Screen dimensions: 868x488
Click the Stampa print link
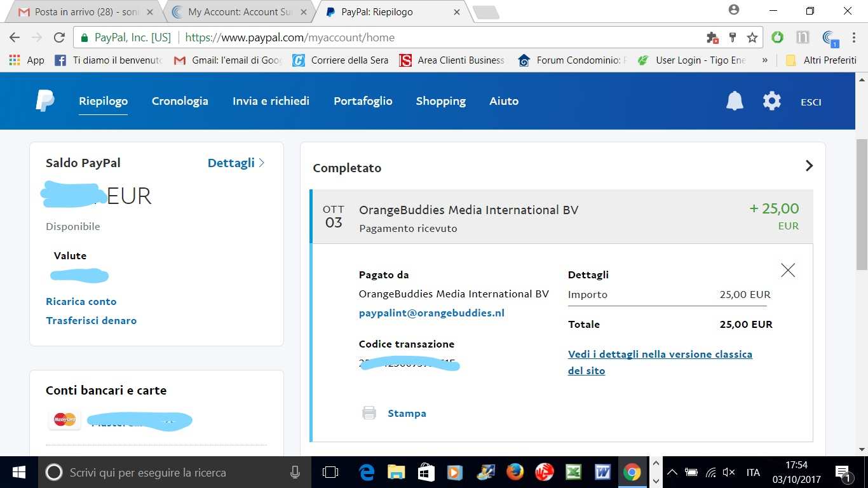pos(407,414)
